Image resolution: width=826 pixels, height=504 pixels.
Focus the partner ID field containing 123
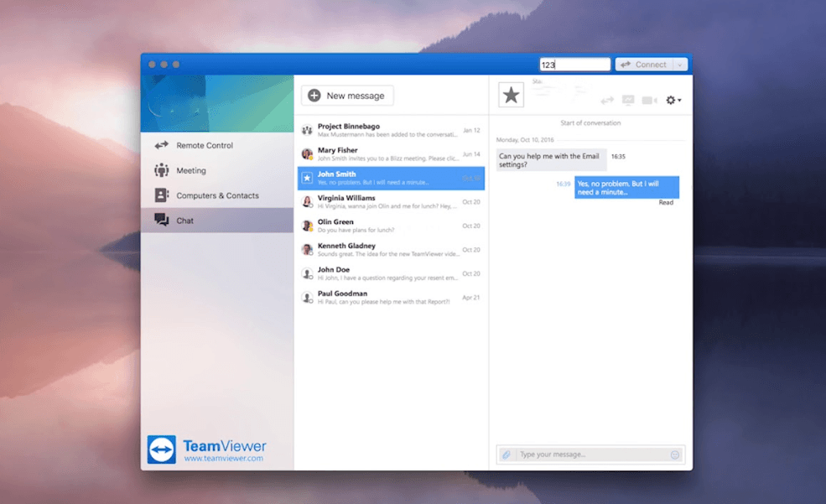point(574,65)
